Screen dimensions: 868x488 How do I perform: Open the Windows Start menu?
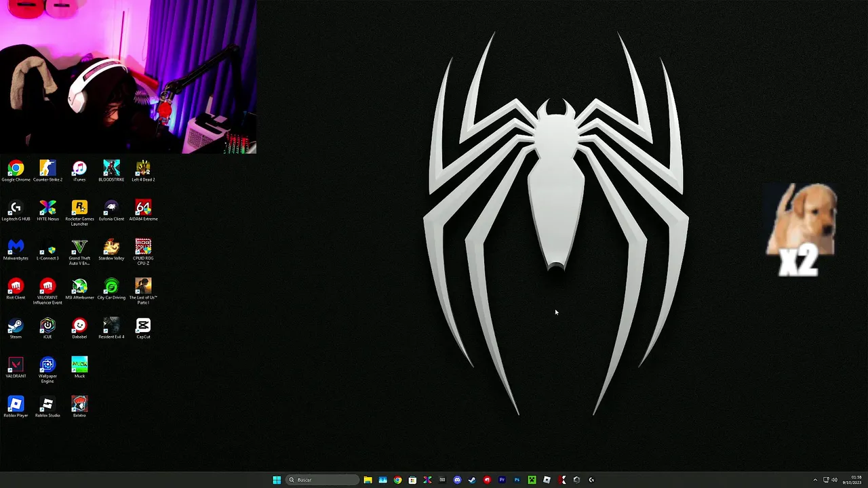pyautogui.click(x=277, y=480)
